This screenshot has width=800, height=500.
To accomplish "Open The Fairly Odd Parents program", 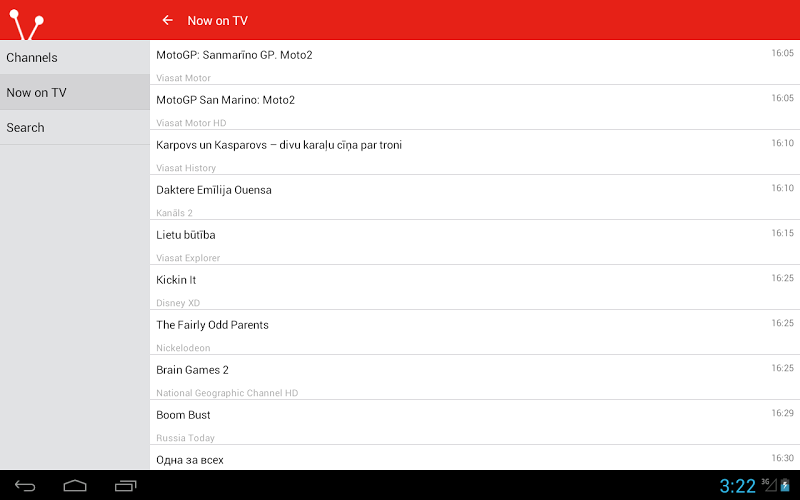I will click(x=474, y=332).
